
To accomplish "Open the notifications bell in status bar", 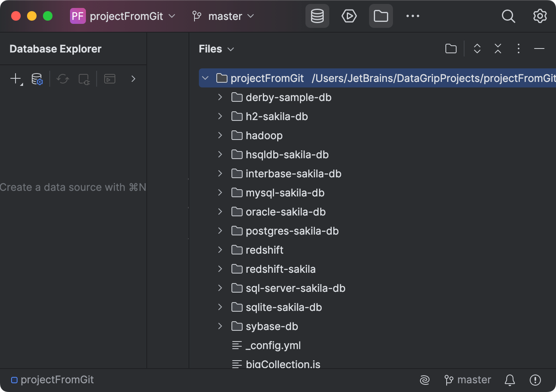I will pyautogui.click(x=509, y=380).
